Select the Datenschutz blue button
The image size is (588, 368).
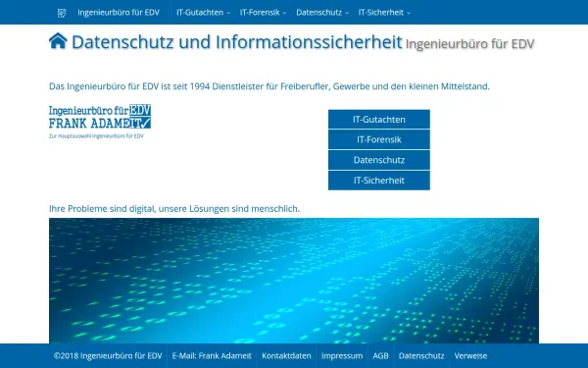(378, 160)
